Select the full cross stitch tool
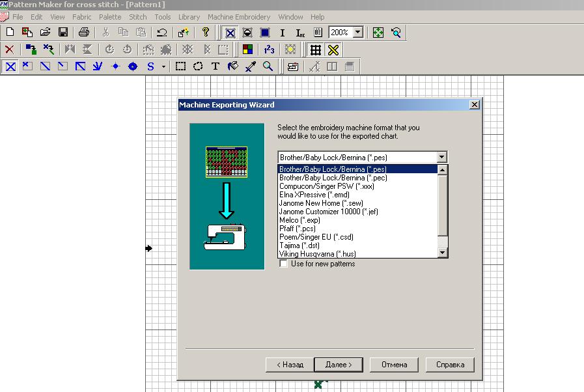The image size is (584, 392). (x=10, y=66)
